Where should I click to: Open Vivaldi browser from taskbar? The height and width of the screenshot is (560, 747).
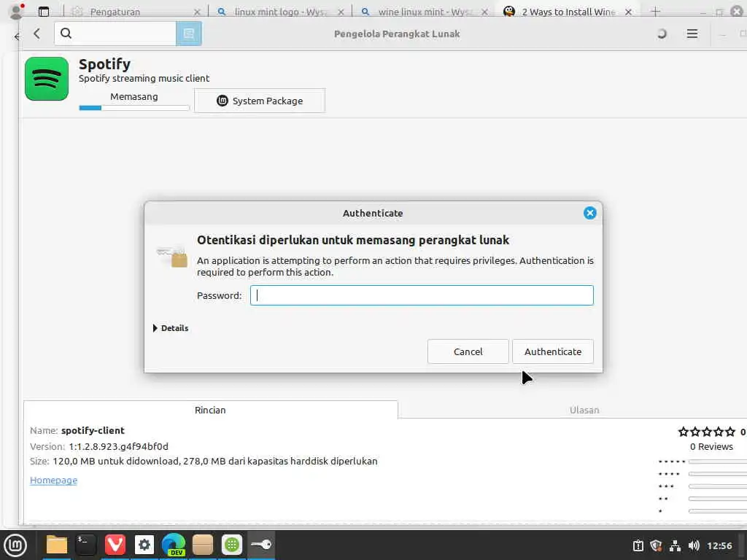click(115, 545)
